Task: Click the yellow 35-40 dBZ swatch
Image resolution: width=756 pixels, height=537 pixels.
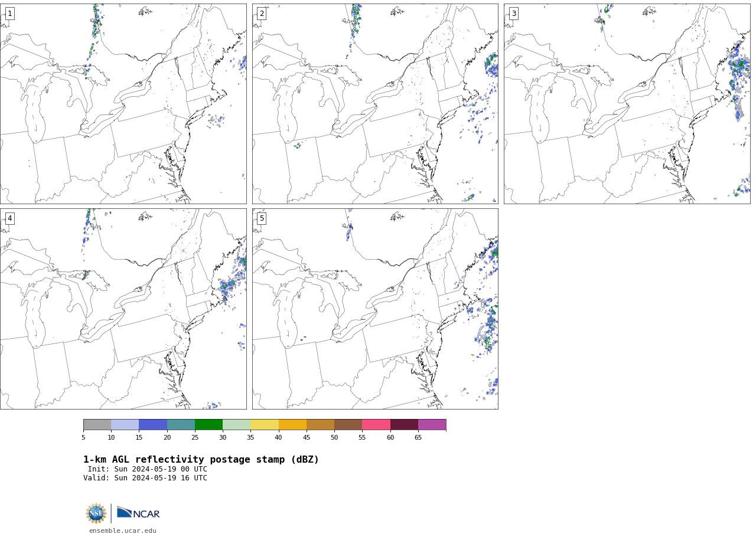Action: tap(265, 425)
